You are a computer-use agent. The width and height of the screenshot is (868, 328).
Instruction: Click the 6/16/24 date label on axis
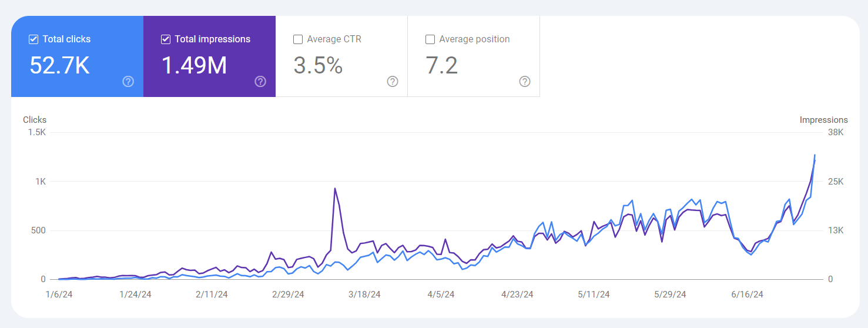tap(747, 294)
